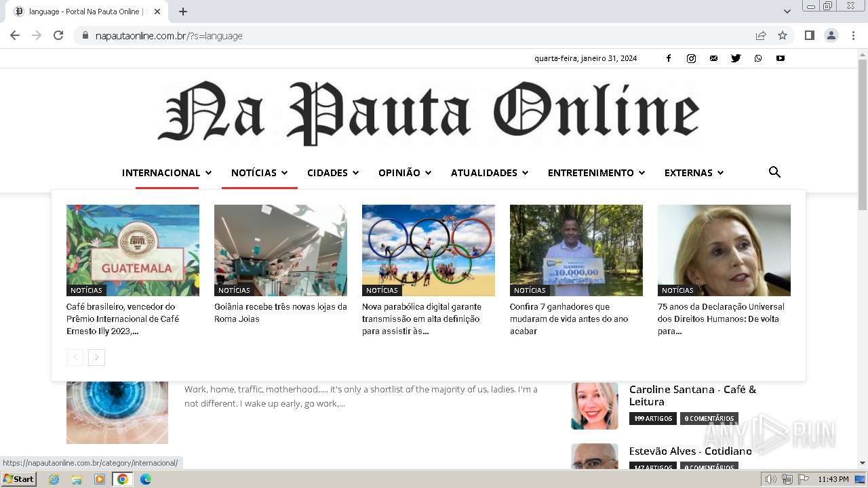This screenshot has height=488, width=868.
Task: Open the YouTube social icon
Action: point(781,58)
